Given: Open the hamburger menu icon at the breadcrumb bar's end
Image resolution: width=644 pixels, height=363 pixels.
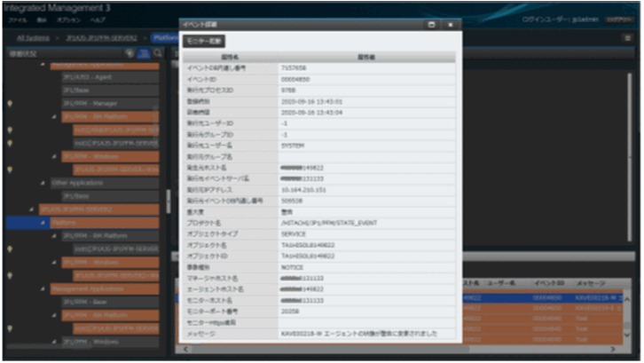Looking at the screenshot, I should coord(627,38).
